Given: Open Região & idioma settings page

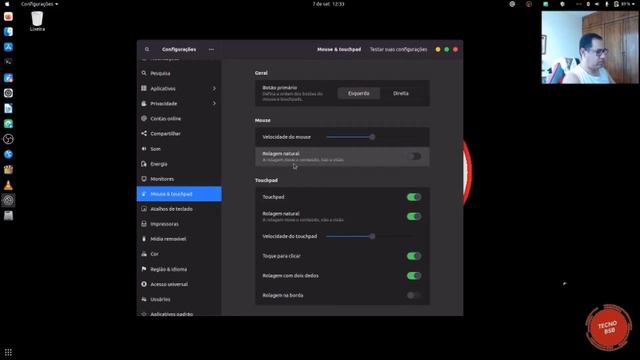Looking at the screenshot, I should click(179, 269).
